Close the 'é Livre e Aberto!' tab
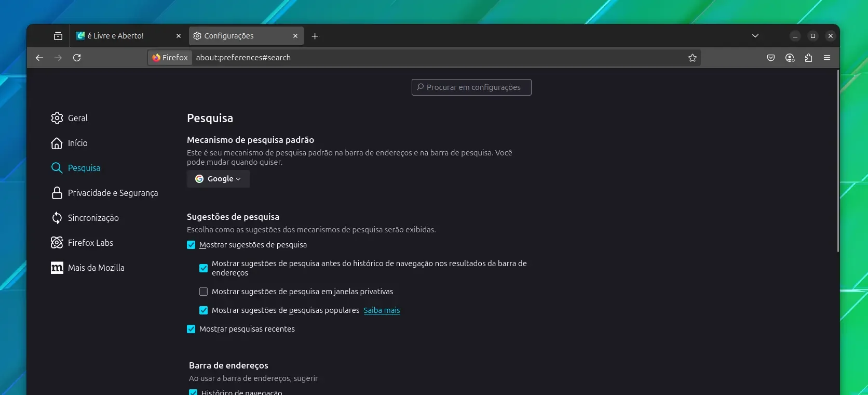The image size is (868, 395). tap(179, 36)
